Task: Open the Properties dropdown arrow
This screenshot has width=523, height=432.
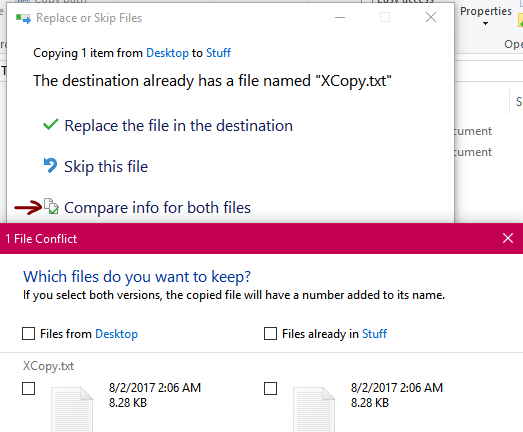Action: click(x=485, y=23)
